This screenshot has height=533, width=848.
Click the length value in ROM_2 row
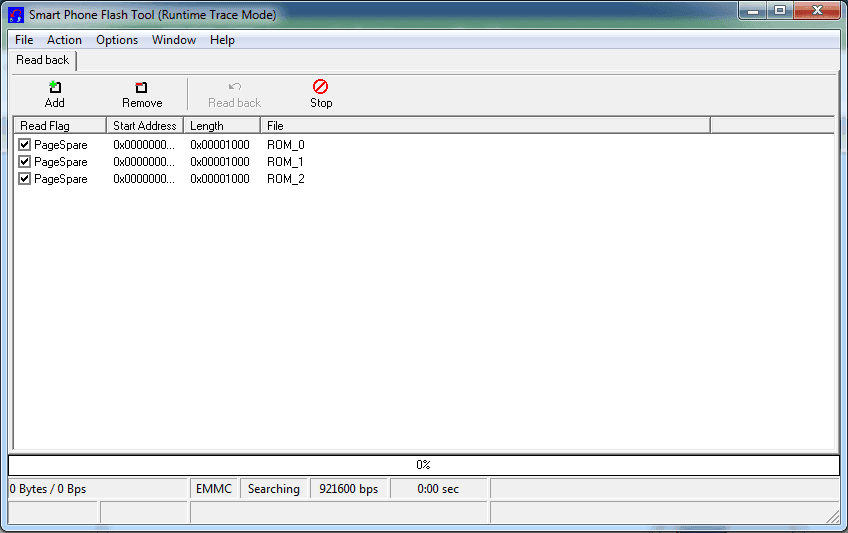click(x=220, y=178)
